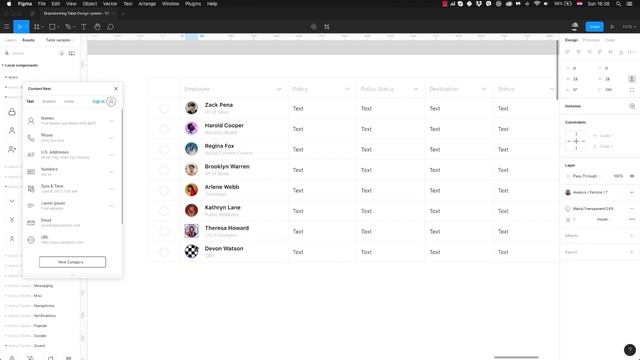This screenshot has height=360, width=640.
Task: Click Zack Pena avatar image
Action: tap(191, 108)
